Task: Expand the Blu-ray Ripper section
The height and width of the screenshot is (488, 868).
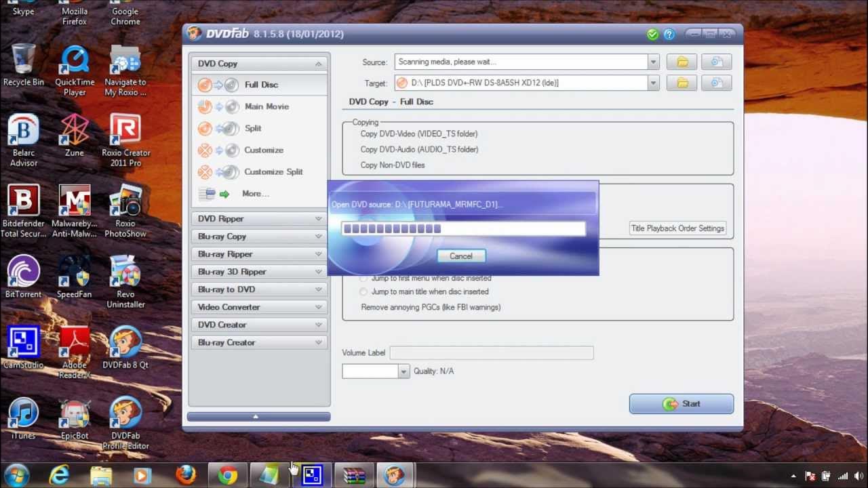Action: [319, 254]
